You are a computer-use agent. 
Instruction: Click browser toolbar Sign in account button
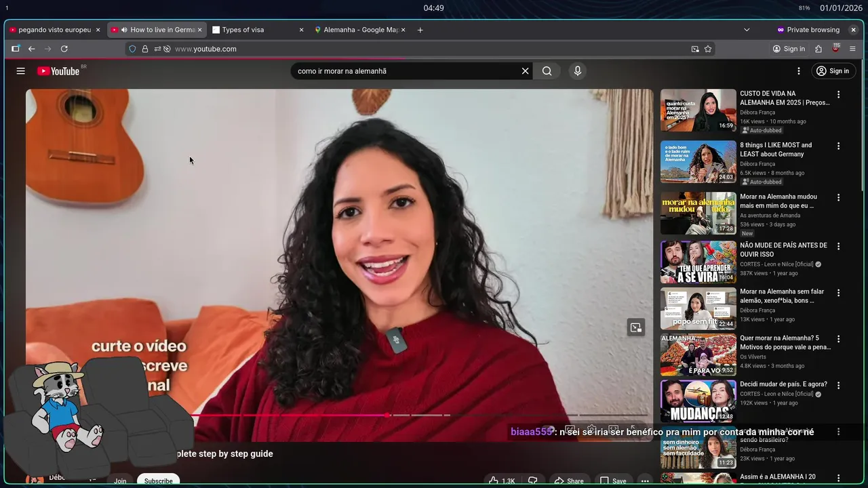(x=789, y=49)
